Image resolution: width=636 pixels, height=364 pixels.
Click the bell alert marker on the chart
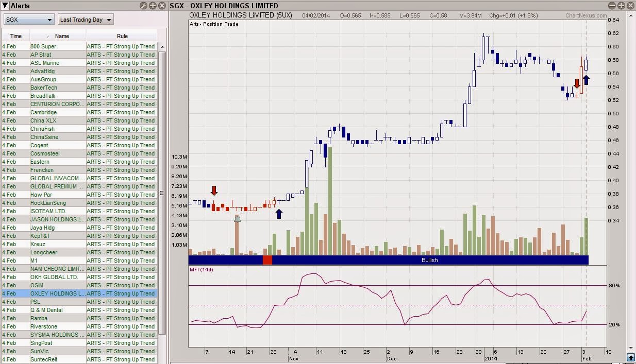point(238,218)
